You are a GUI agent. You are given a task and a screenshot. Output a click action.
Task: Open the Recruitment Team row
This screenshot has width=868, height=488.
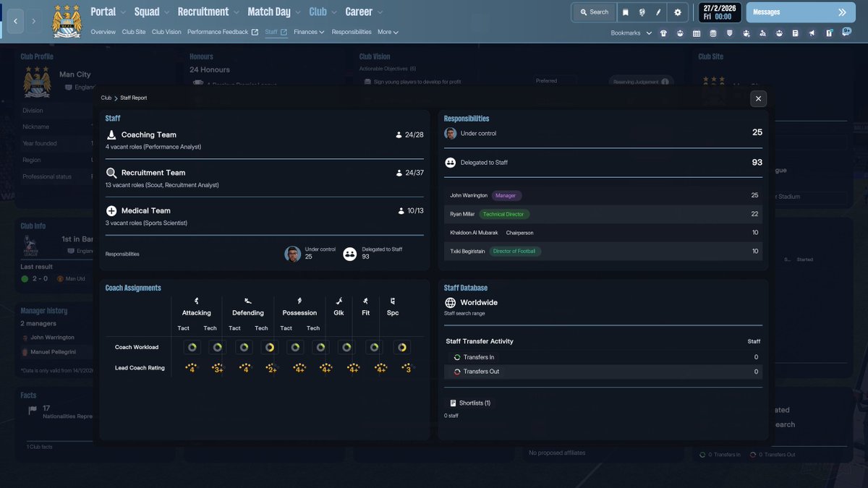click(264, 179)
